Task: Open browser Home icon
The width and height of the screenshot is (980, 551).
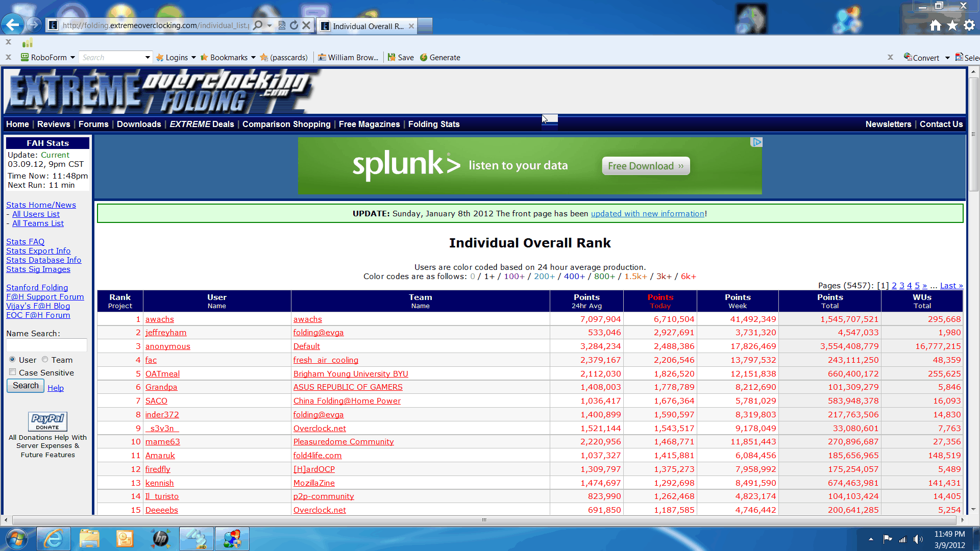Action: point(935,25)
